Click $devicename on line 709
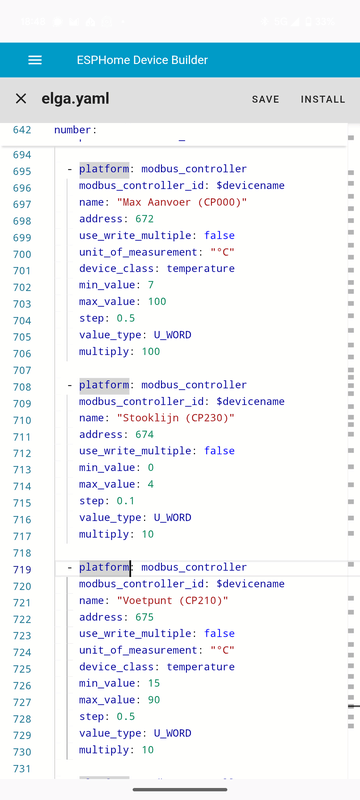This screenshot has height=800, width=360. [x=250, y=402]
